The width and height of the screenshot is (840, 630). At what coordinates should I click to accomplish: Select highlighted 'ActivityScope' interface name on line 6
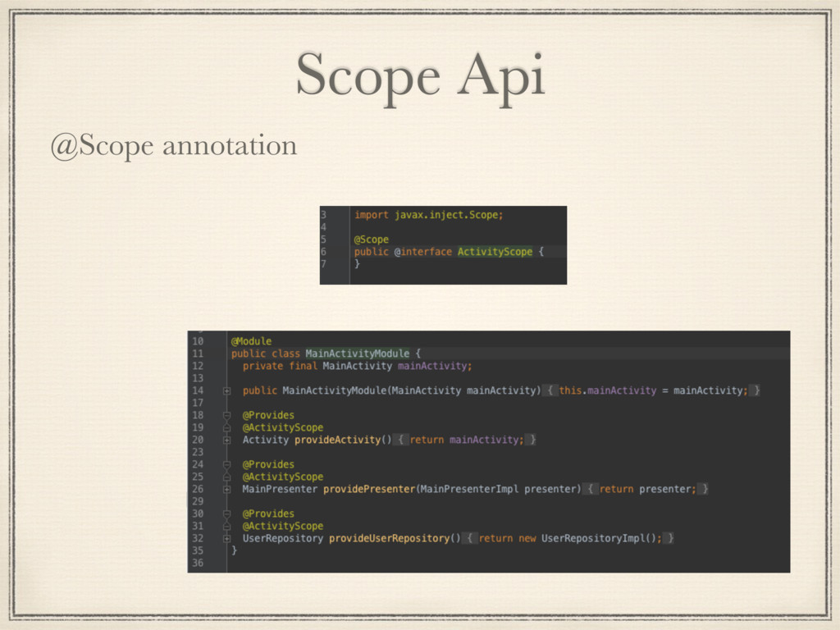(x=495, y=252)
